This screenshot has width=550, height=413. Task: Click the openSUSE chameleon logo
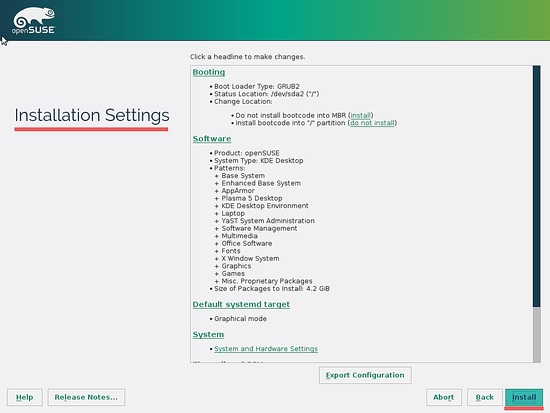[34, 20]
